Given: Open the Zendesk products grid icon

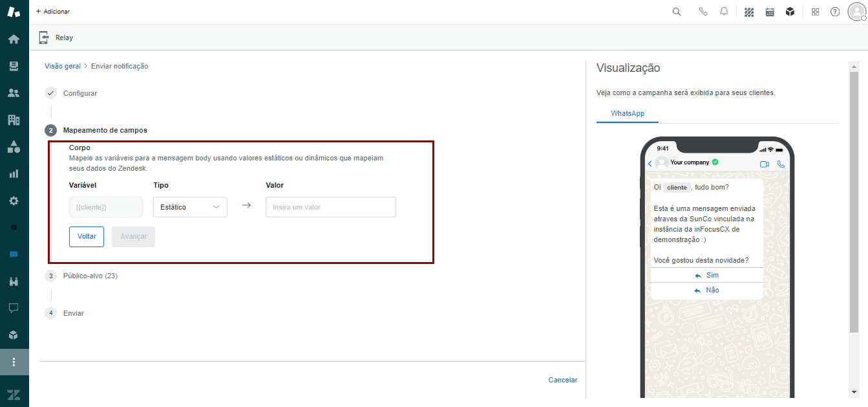Looking at the screenshot, I should (815, 12).
